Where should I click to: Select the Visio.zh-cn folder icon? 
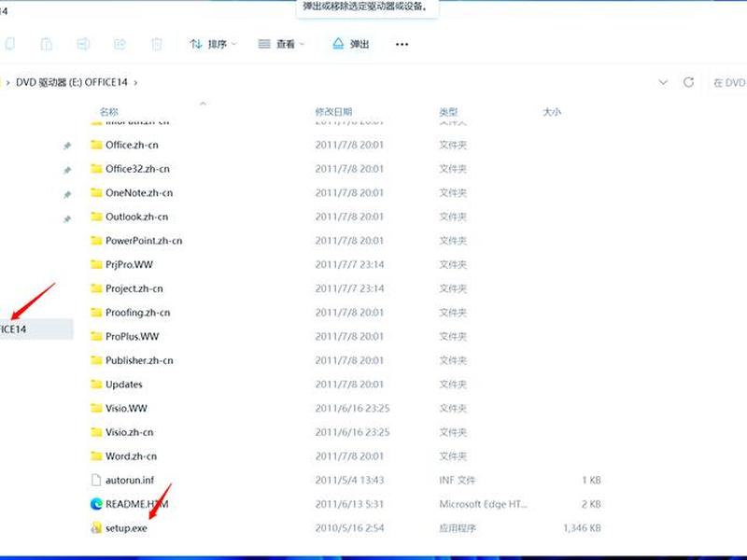(96, 432)
